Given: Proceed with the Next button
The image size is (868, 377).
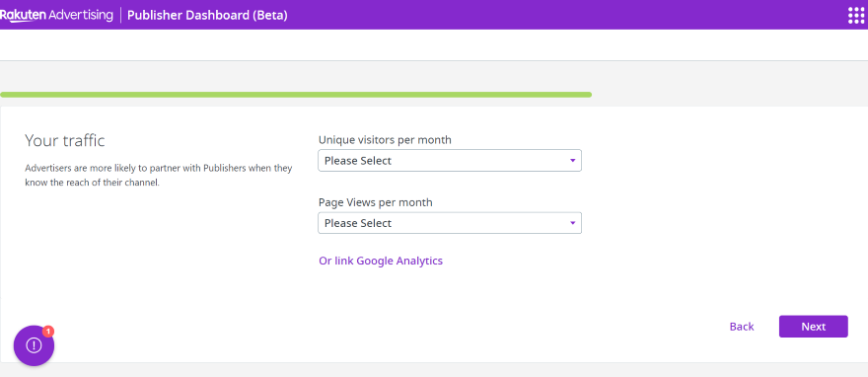Looking at the screenshot, I should point(813,327).
